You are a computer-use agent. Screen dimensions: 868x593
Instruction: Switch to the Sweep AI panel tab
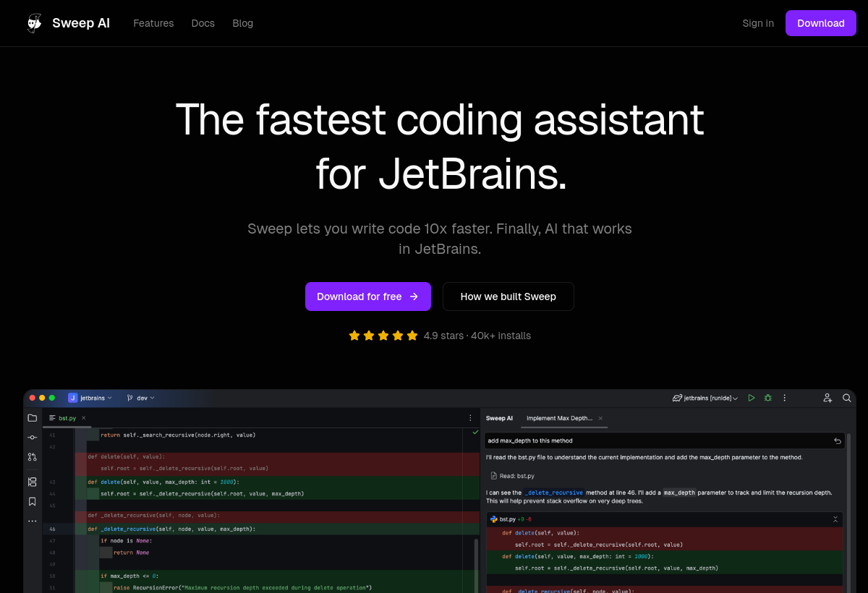[499, 418]
